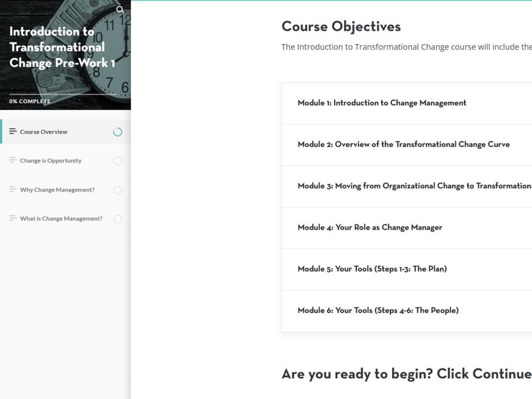Expand Module 6: Your Tools (Steps 4-6)
Screen dimensions: 532x399
click(x=378, y=310)
